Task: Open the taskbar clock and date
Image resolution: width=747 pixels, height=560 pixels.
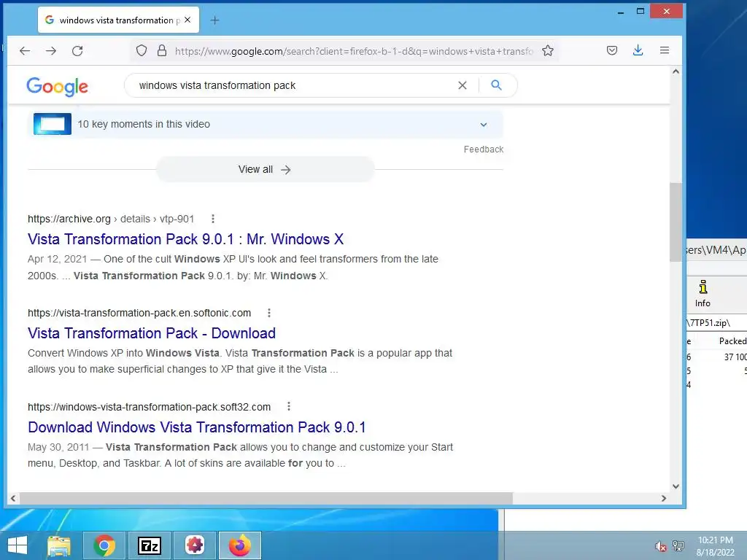Action: point(716,546)
